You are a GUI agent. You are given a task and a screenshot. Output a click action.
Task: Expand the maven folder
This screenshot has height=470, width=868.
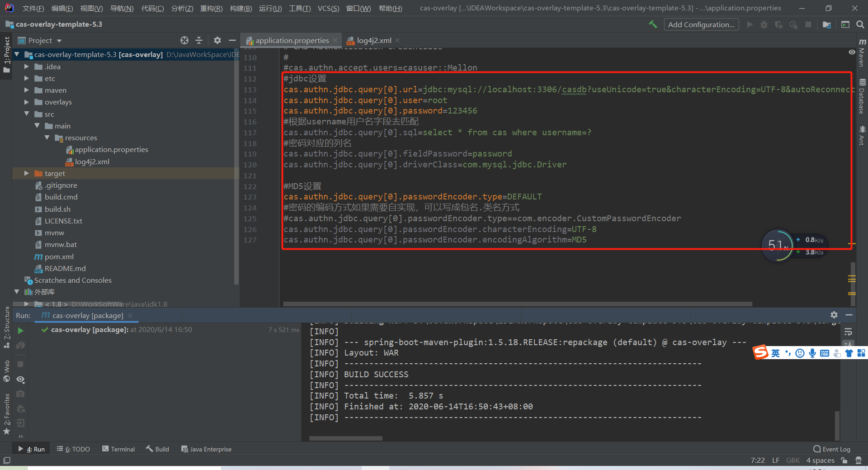pos(26,90)
